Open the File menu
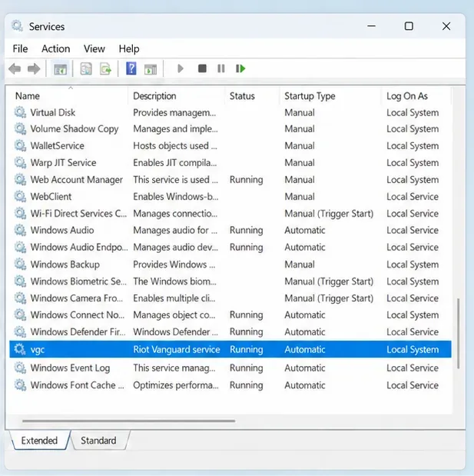 point(20,48)
